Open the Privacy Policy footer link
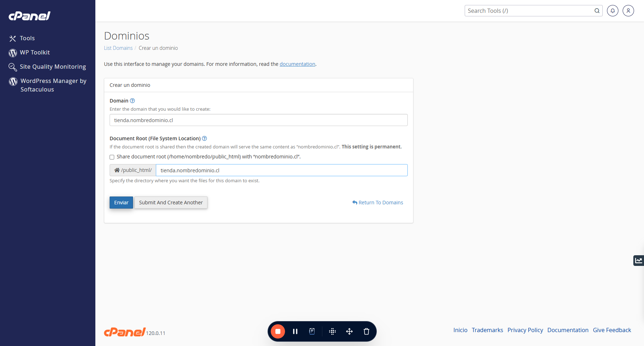644x346 pixels. (x=525, y=330)
